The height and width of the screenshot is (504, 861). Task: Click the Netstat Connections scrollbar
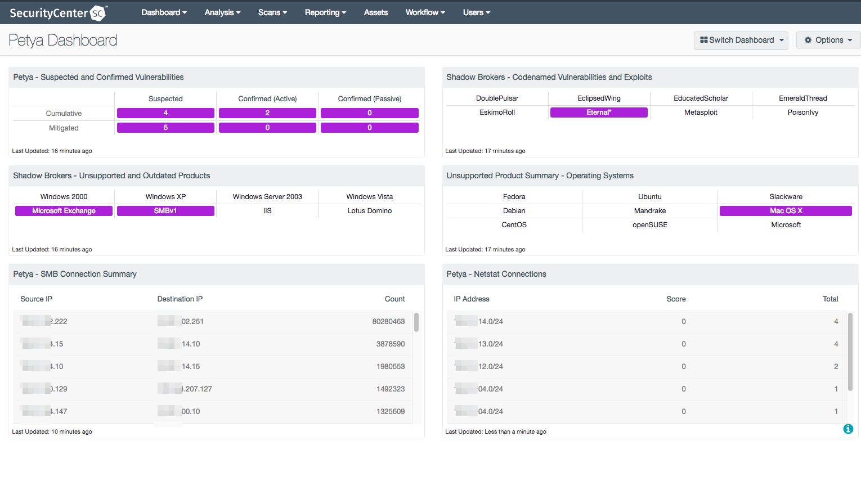click(x=850, y=352)
